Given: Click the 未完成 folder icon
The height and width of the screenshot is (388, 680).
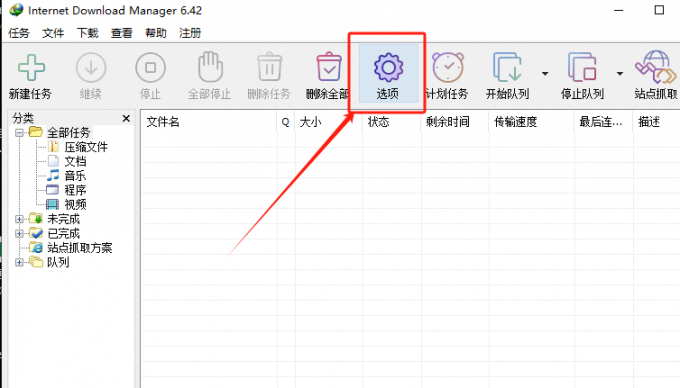Looking at the screenshot, I should click(x=36, y=218).
